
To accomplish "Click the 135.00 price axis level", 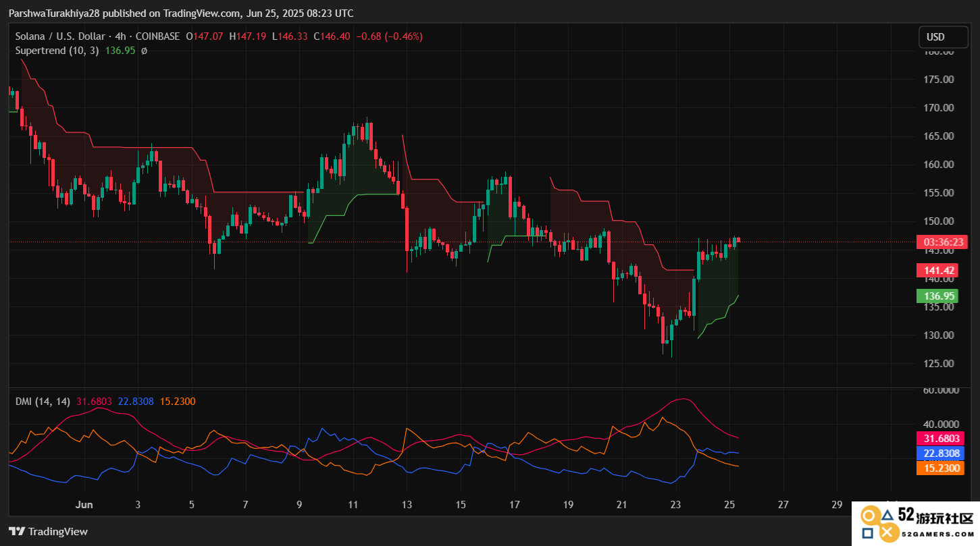I will point(939,306).
